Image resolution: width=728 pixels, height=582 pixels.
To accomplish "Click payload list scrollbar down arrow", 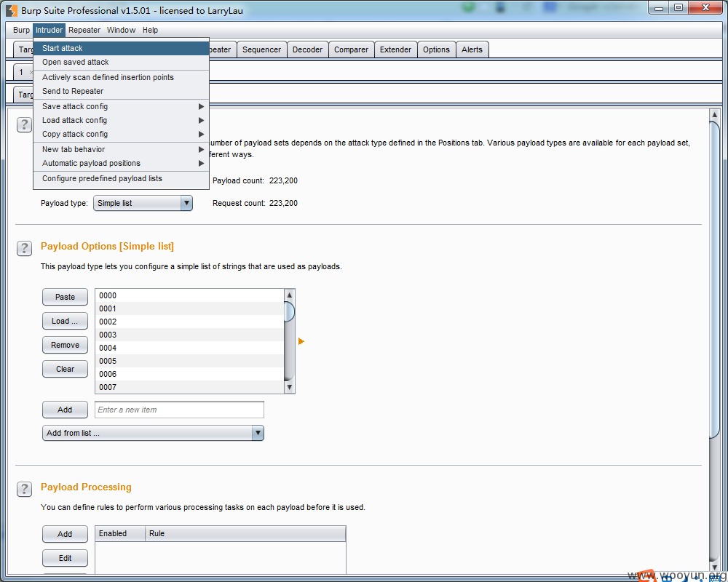I will 289,387.
